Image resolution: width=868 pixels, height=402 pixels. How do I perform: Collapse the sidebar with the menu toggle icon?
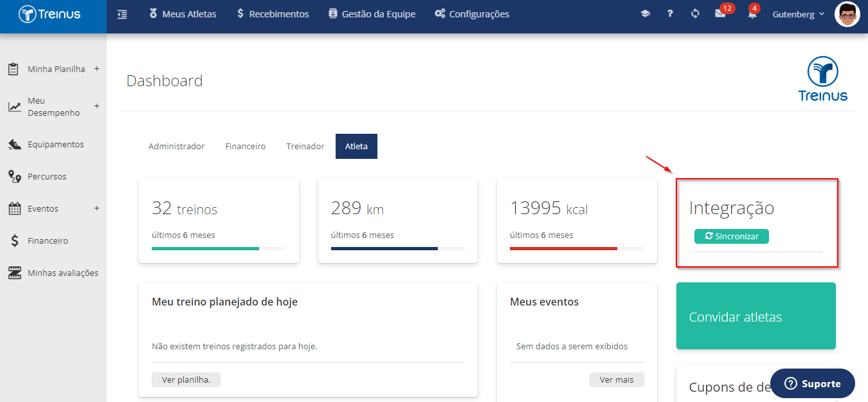(x=122, y=14)
